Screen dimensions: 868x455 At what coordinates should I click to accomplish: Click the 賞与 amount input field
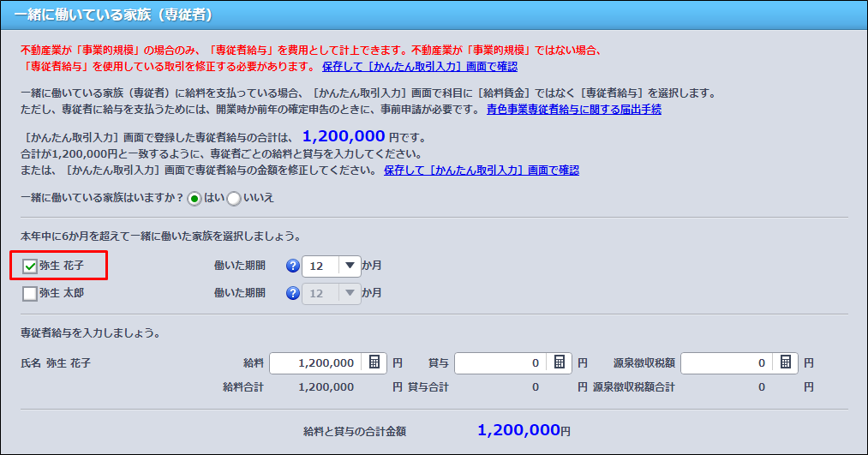point(500,362)
